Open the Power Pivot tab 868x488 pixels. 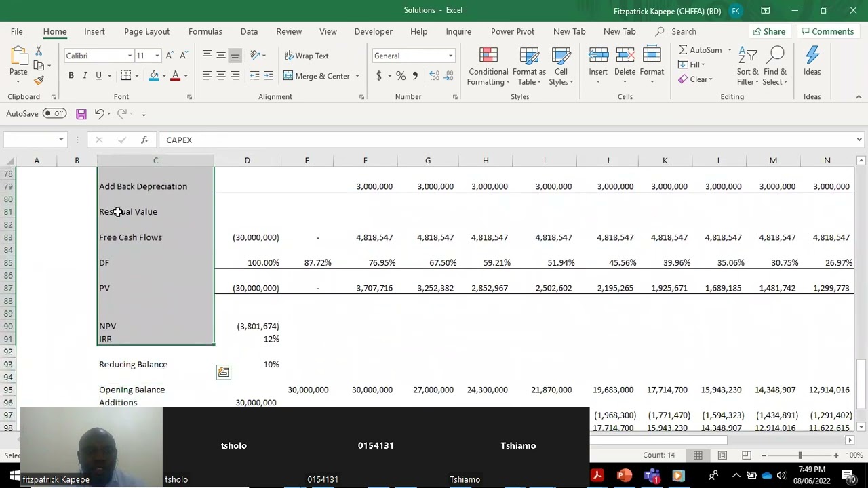point(513,31)
